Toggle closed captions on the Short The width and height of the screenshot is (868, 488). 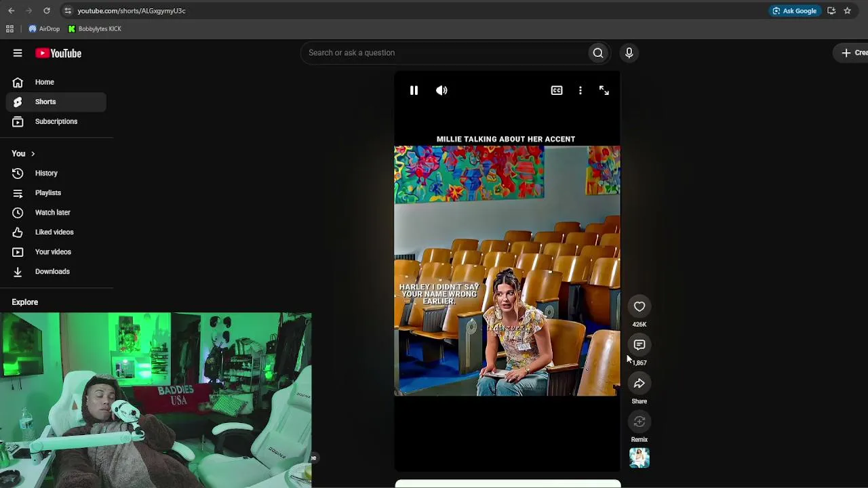click(557, 90)
